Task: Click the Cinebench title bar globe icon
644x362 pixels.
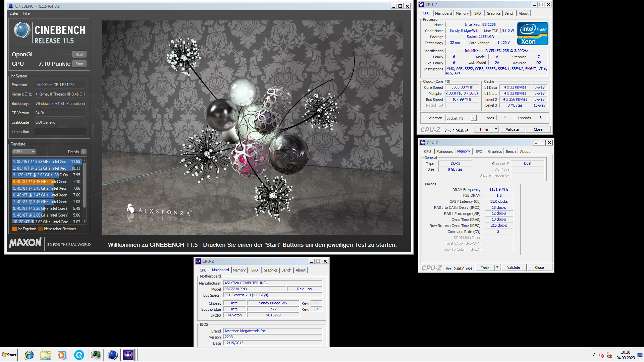Action: click(x=11, y=6)
